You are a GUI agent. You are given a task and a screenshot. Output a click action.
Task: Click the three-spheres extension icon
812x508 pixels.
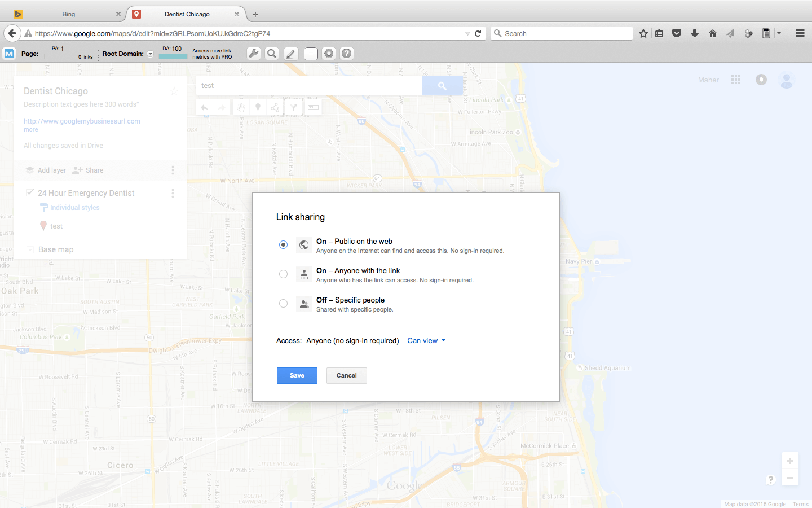point(748,33)
